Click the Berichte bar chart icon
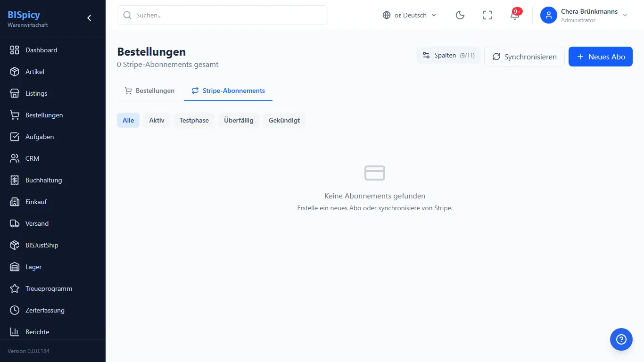 [x=15, y=332]
